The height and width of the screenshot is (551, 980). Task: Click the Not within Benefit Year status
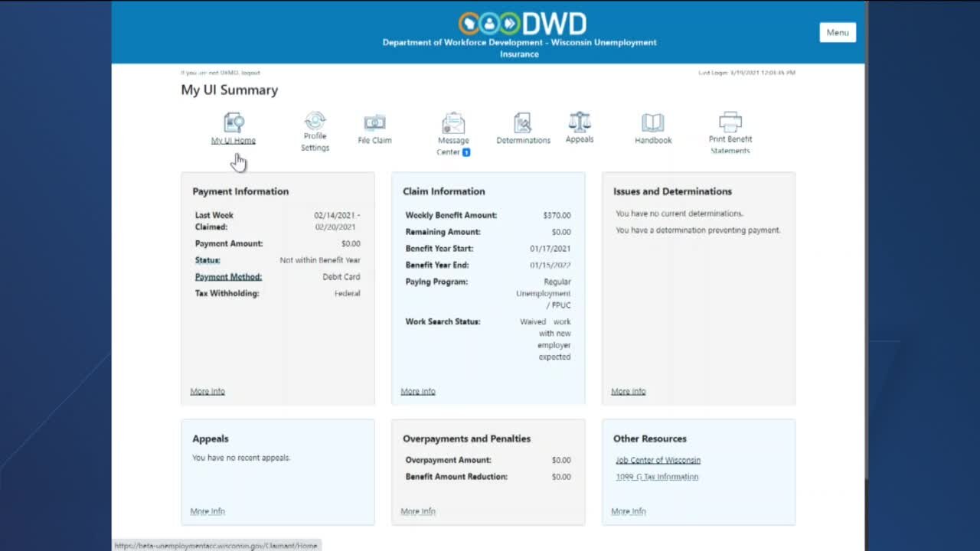click(x=320, y=260)
